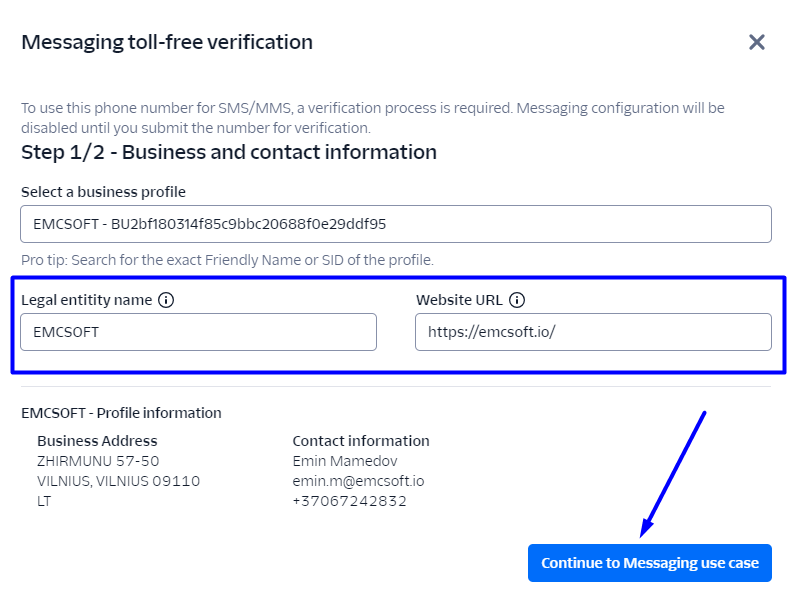
Task: Click the +37067242832 phone number
Action: click(349, 501)
